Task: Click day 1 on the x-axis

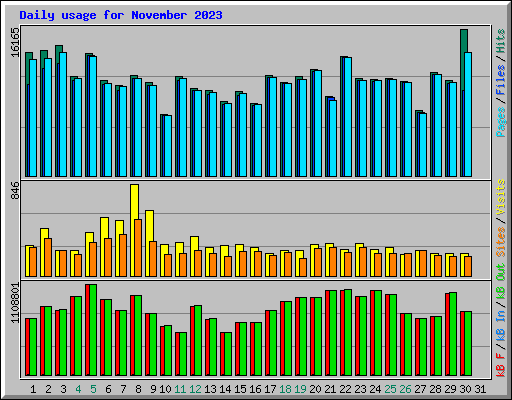Action: tap(33, 389)
